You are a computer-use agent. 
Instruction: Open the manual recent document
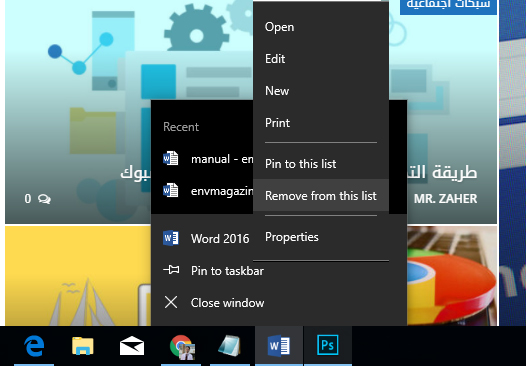pyautogui.click(x=202, y=159)
